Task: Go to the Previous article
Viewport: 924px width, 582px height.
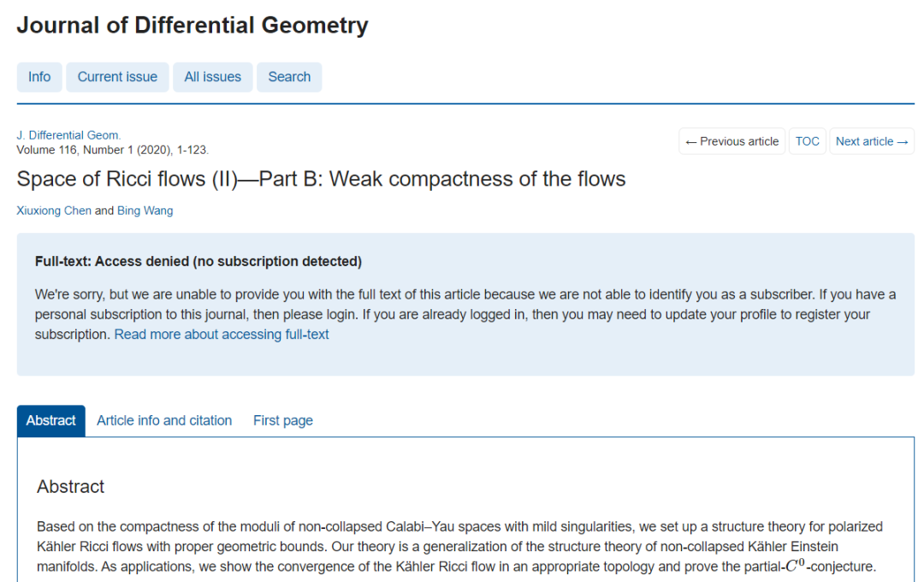Action: tap(732, 141)
